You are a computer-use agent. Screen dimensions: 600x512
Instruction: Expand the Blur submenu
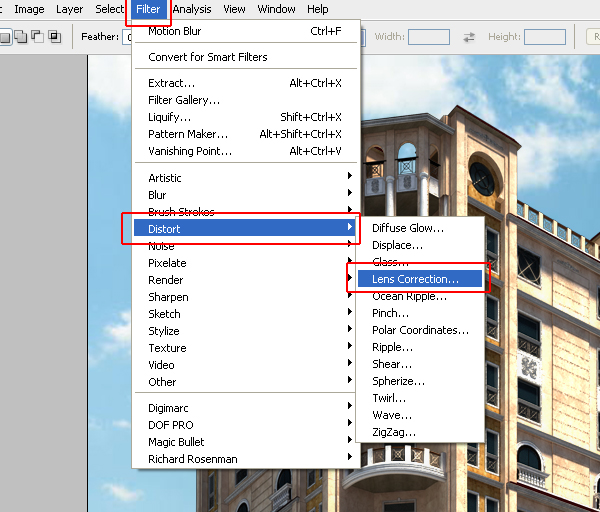click(245, 195)
